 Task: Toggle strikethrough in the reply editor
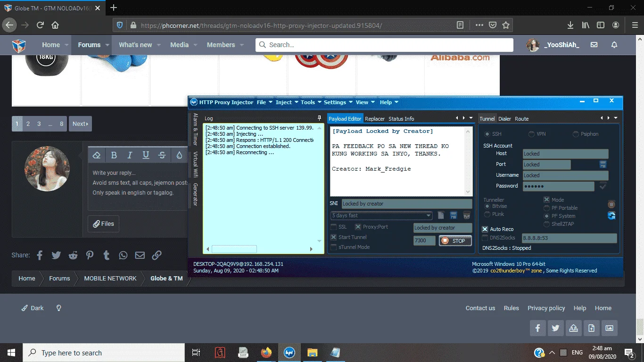pos(162,155)
